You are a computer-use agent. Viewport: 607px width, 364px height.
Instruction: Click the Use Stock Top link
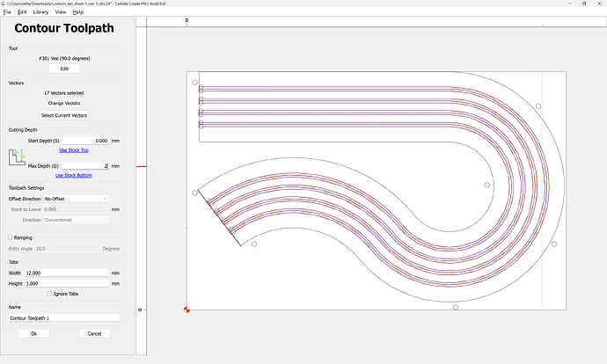pyautogui.click(x=72, y=150)
